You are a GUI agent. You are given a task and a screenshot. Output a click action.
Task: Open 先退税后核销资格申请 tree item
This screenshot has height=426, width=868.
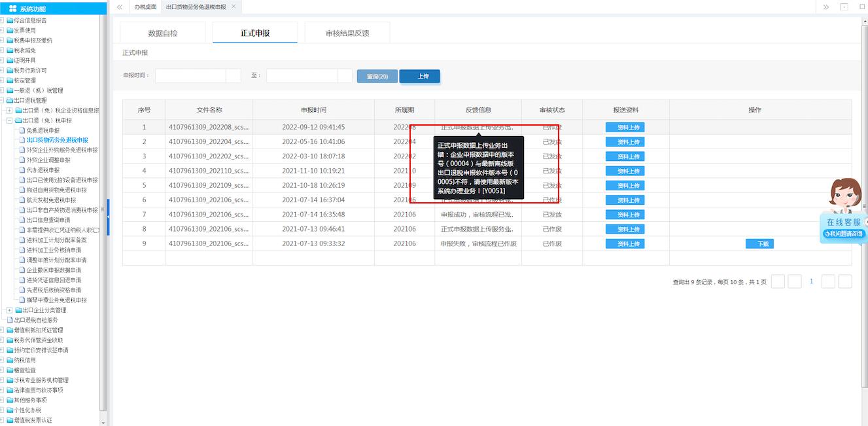coord(54,290)
